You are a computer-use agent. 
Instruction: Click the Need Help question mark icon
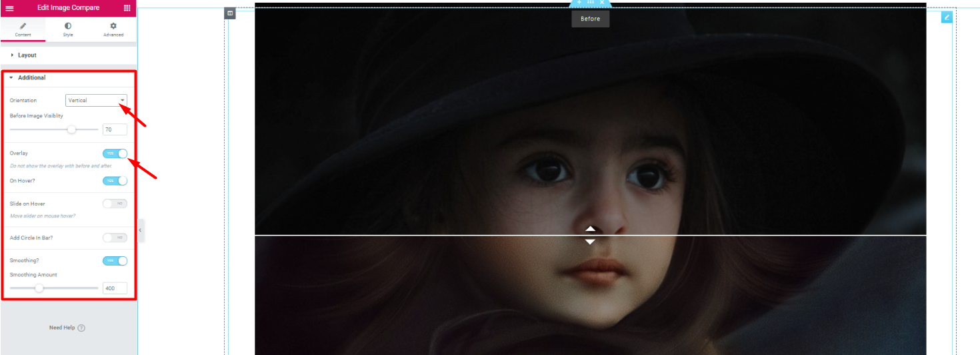(x=81, y=328)
